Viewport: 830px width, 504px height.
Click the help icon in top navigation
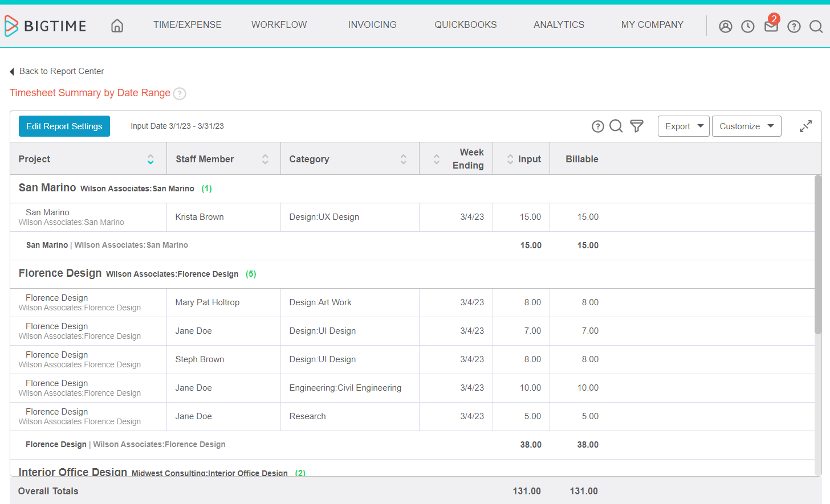(x=794, y=26)
